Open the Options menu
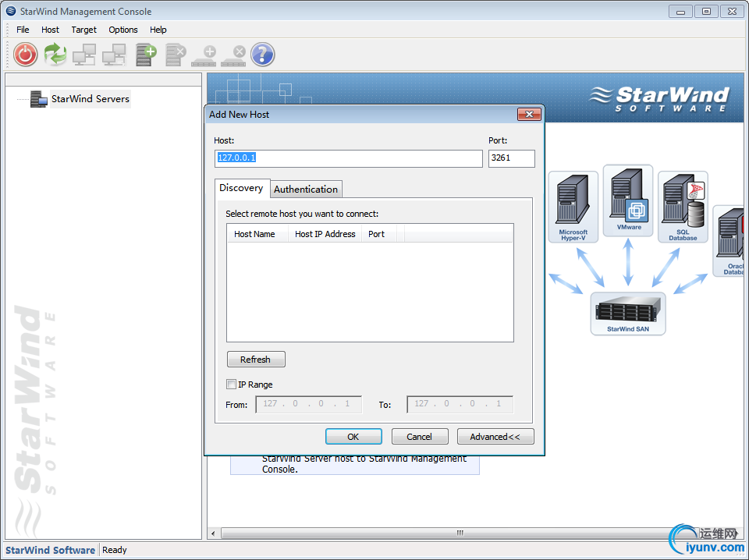The image size is (749, 560). pyautogui.click(x=123, y=30)
